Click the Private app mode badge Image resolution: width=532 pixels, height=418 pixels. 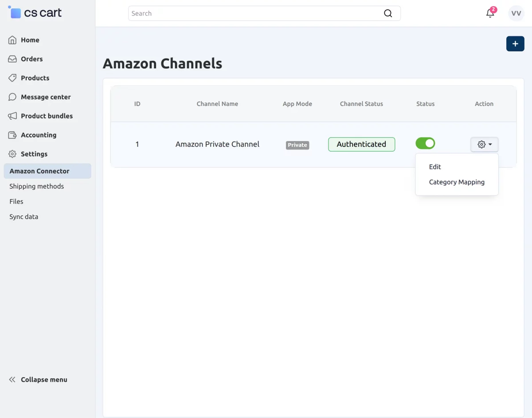(x=297, y=145)
